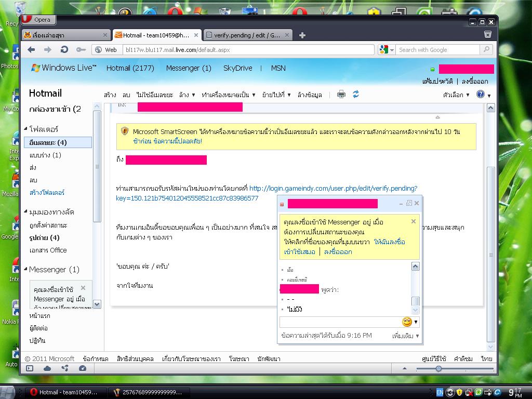The image size is (532, 399).
Task: Open a new tab with plus button
Action: tap(302, 35)
